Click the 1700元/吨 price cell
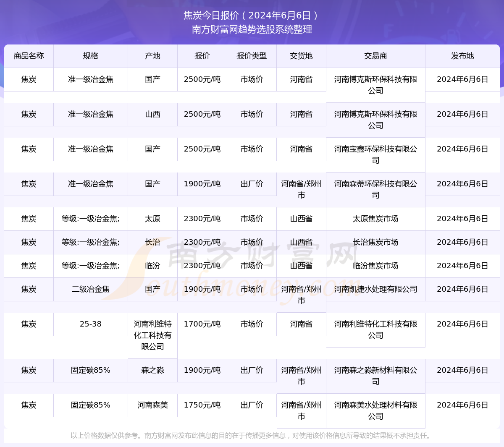The width and height of the screenshot is (504, 447). (x=202, y=324)
